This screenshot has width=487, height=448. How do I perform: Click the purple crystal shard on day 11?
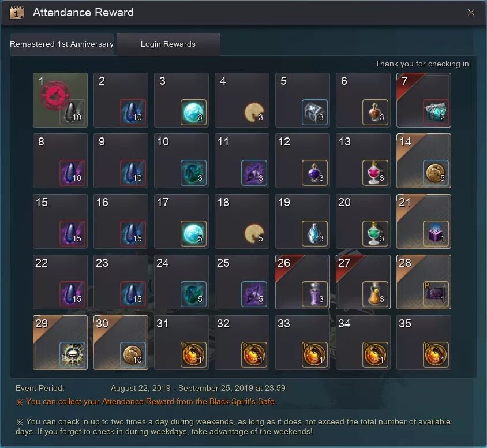254,173
